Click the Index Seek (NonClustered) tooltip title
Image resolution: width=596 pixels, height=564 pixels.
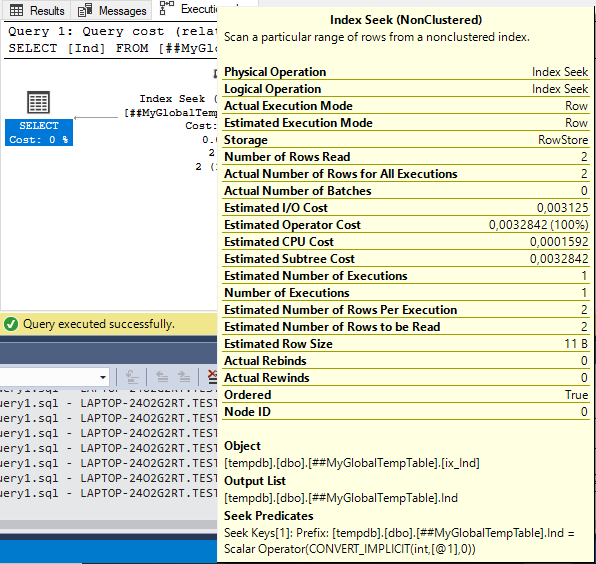(406, 19)
